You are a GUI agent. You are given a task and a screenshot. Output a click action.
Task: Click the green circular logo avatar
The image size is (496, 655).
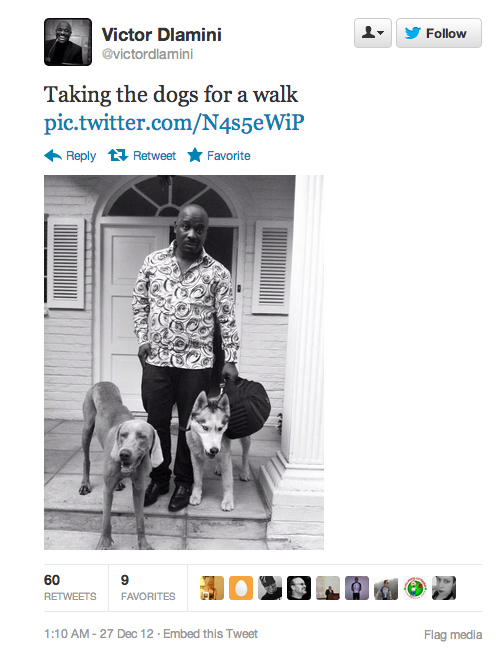coord(415,588)
